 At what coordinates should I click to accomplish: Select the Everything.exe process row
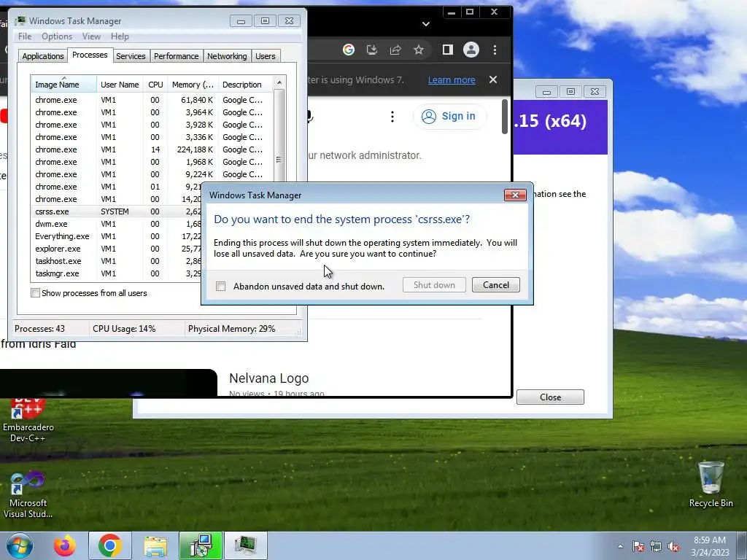[117, 236]
